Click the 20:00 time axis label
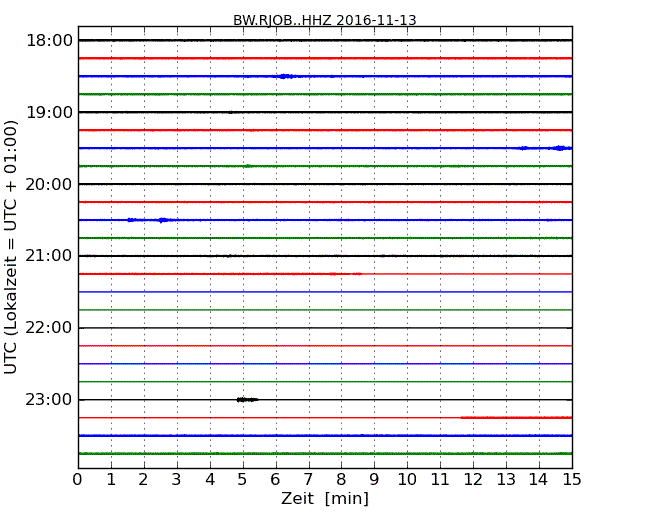Image resolution: width=650 pixels, height=520 pixels. pos(49,184)
